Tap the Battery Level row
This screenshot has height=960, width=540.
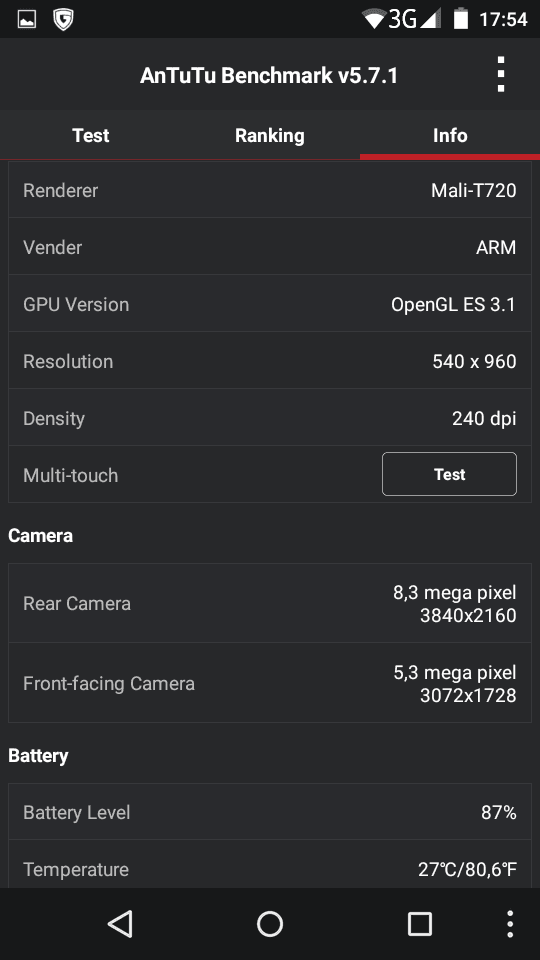click(270, 812)
